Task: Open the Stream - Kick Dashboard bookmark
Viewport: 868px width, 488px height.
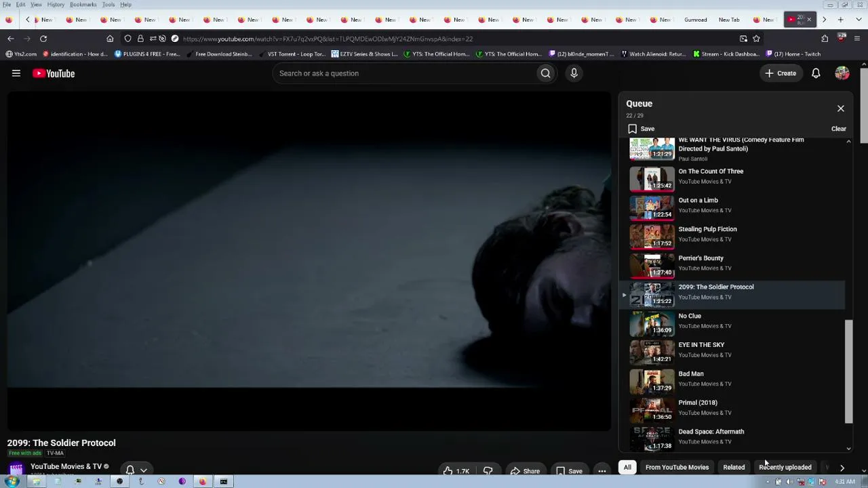Action: pyautogui.click(x=726, y=54)
